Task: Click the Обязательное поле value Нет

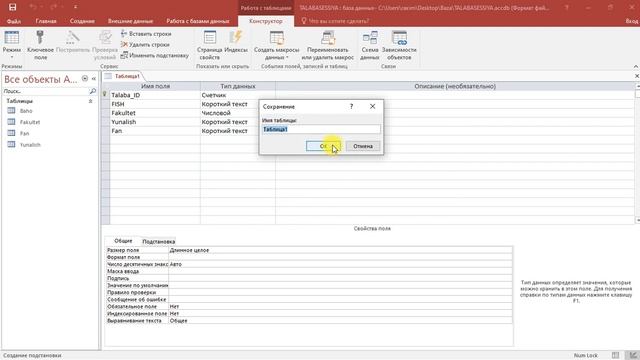Action: click(340, 307)
